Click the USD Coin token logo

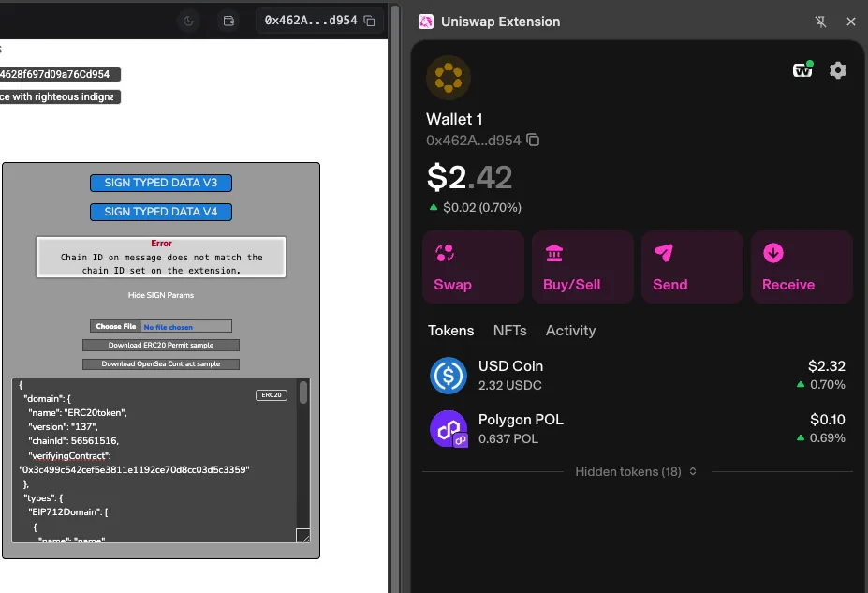448,374
